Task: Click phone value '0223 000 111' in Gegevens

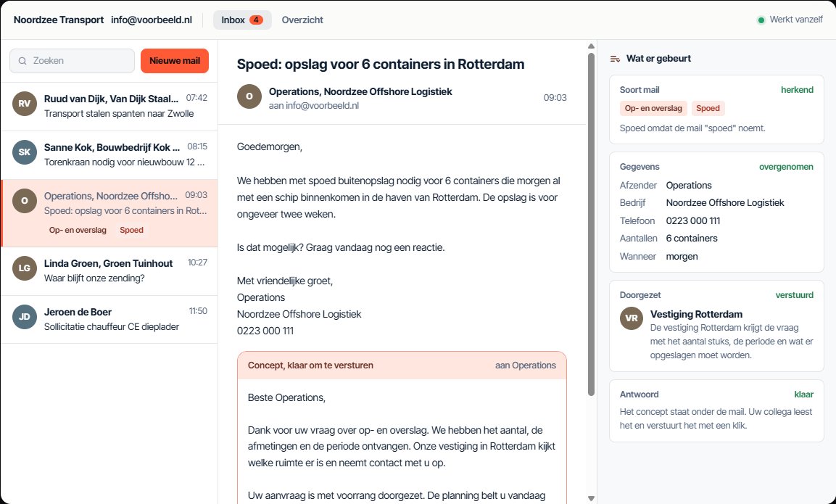Action: [x=693, y=220]
